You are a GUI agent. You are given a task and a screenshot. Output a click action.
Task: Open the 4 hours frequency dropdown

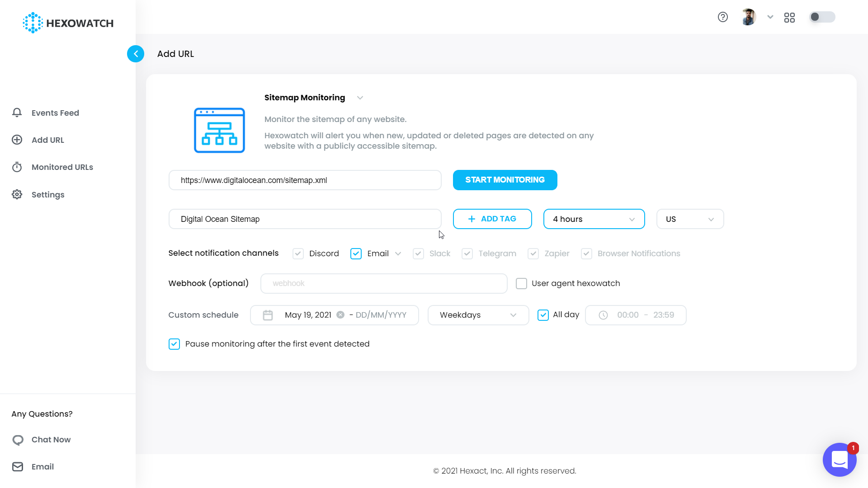tap(594, 219)
